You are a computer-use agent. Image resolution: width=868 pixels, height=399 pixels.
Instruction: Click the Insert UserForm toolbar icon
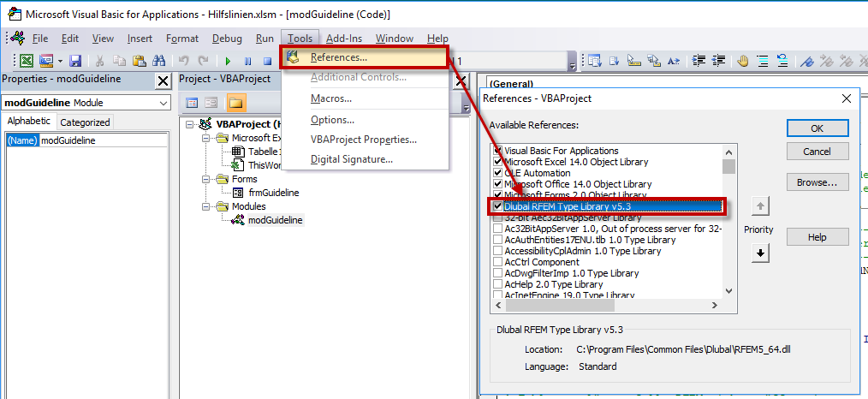pyautogui.click(x=45, y=61)
